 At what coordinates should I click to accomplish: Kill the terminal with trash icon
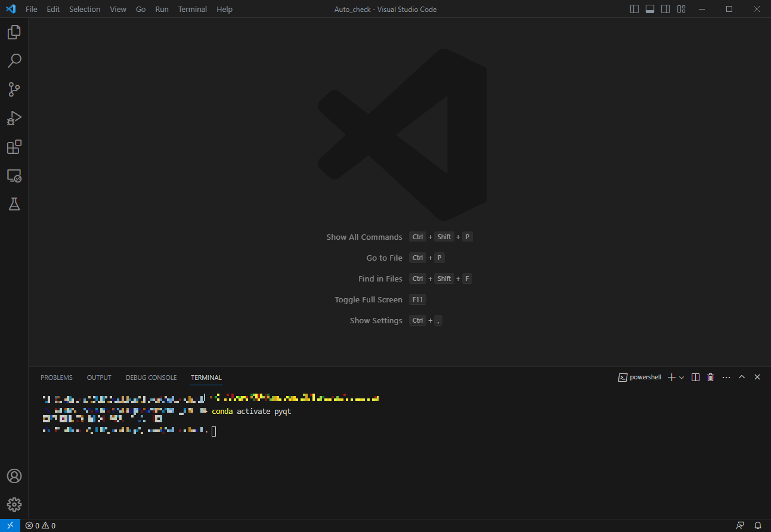click(x=710, y=377)
